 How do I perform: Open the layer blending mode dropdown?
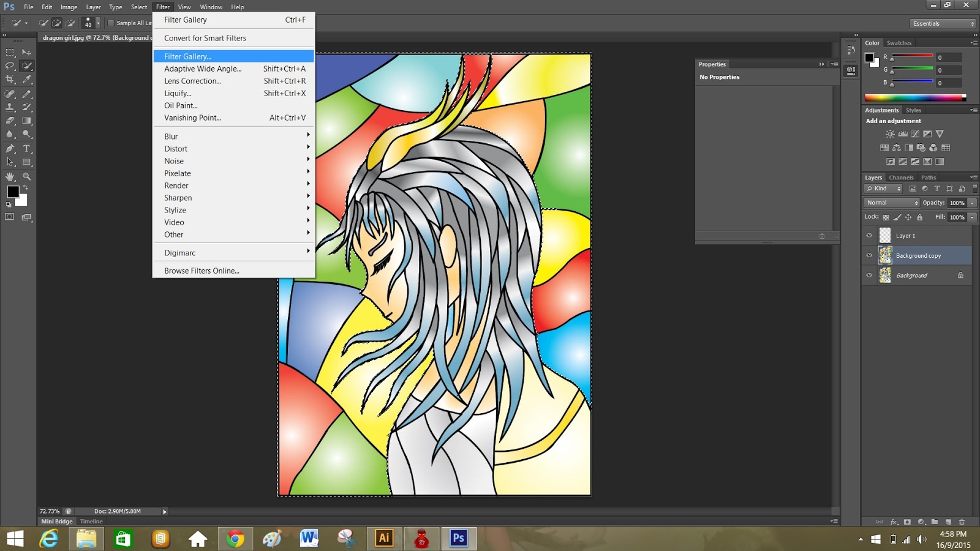click(892, 203)
